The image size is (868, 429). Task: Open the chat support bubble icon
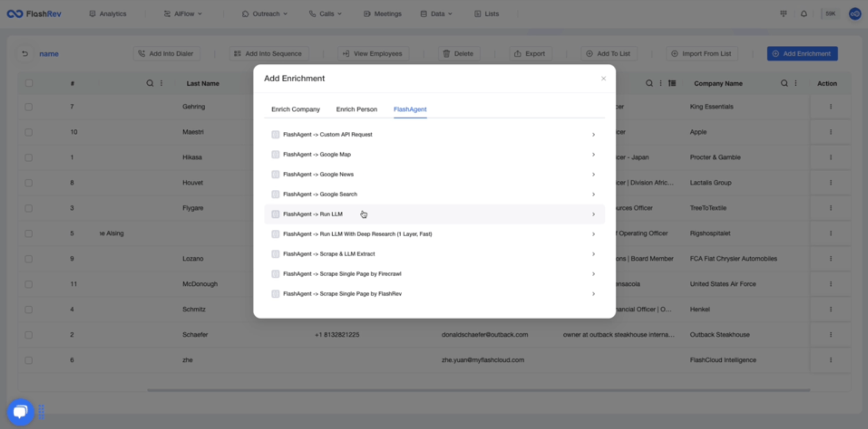click(x=20, y=411)
